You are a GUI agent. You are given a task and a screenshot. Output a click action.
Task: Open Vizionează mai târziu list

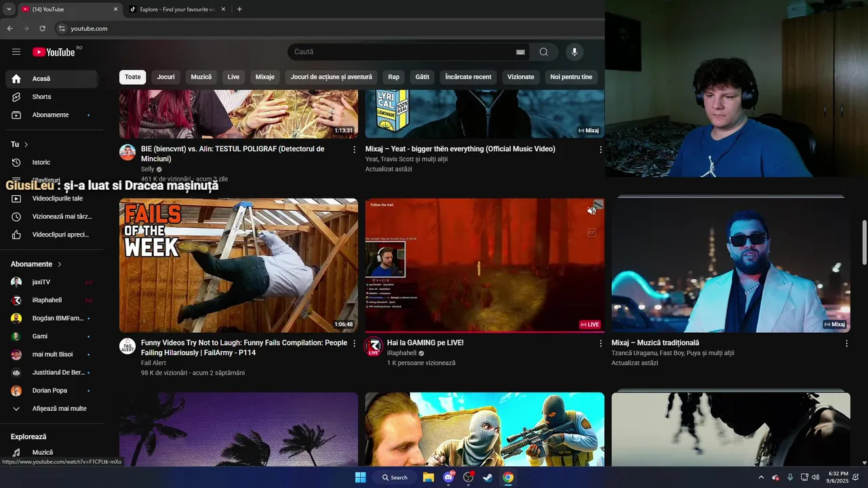click(x=52, y=217)
